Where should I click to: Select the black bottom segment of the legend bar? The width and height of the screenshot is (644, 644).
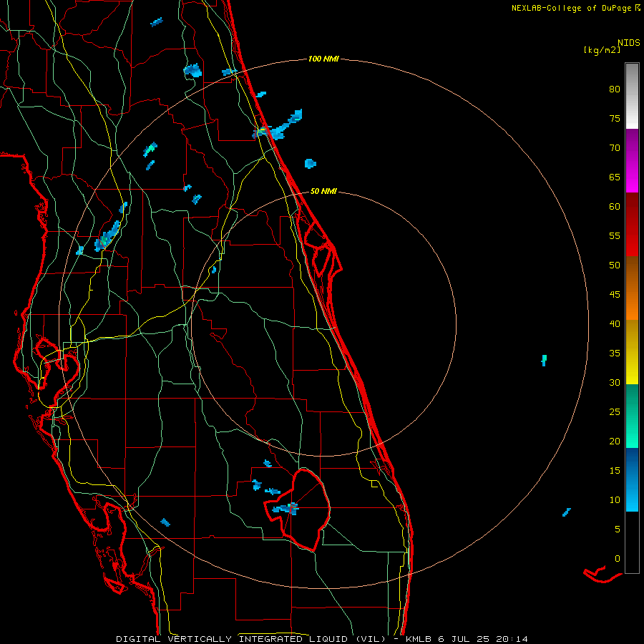pyautogui.click(x=632, y=542)
